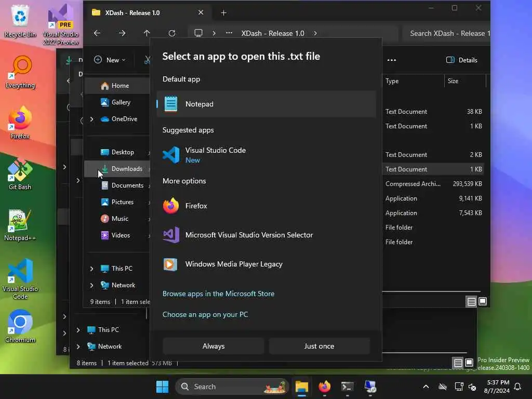
Task: Expand the OneDrive tree node
Action: click(91, 119)
